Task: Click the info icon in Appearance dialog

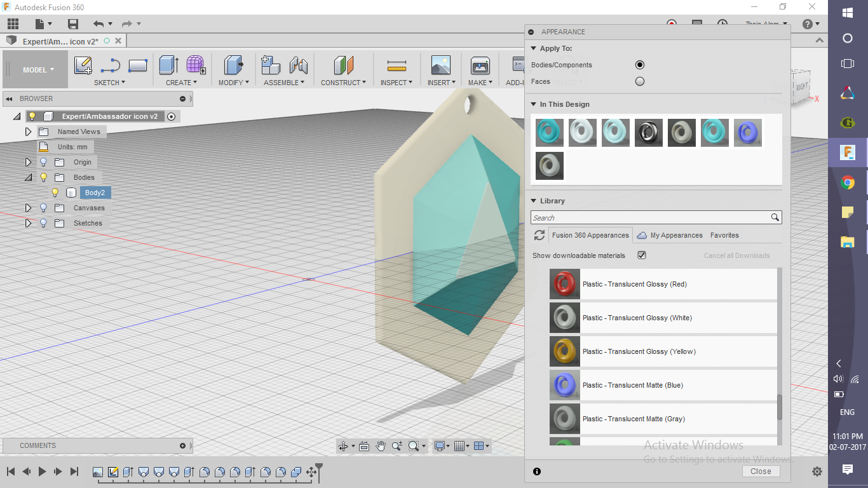Action: tap(537, 471)
